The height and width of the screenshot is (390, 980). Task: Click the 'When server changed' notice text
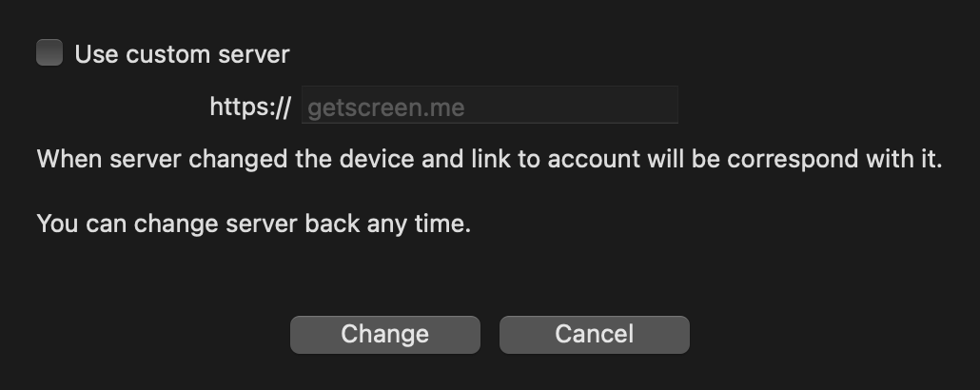[489, 159]
